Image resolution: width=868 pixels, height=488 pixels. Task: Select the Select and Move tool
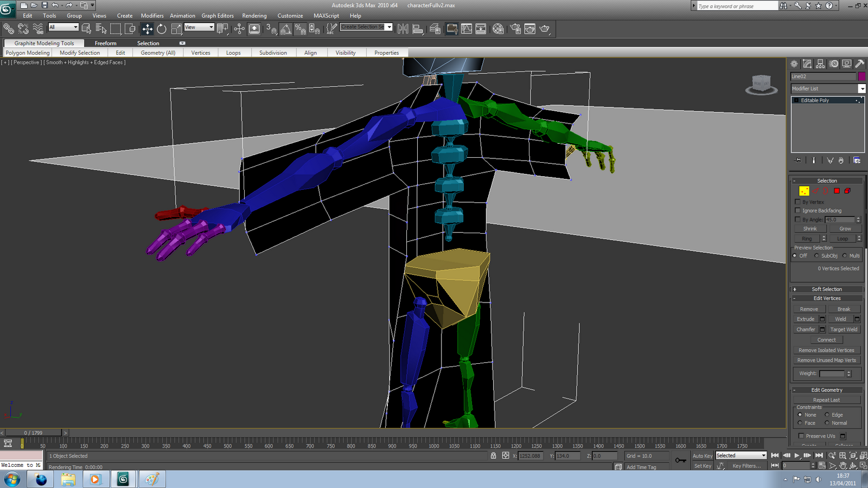click(148, 29)
